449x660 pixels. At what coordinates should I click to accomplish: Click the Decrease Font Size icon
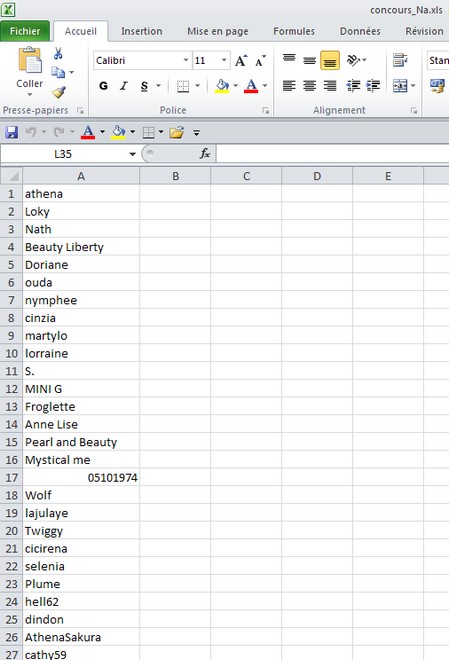click(x=260, y=61)
